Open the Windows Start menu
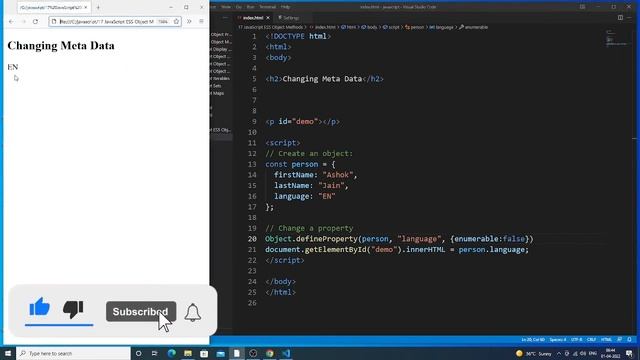Image resolution: width=640 pixels, height=360 pixels. pos(8,353)
